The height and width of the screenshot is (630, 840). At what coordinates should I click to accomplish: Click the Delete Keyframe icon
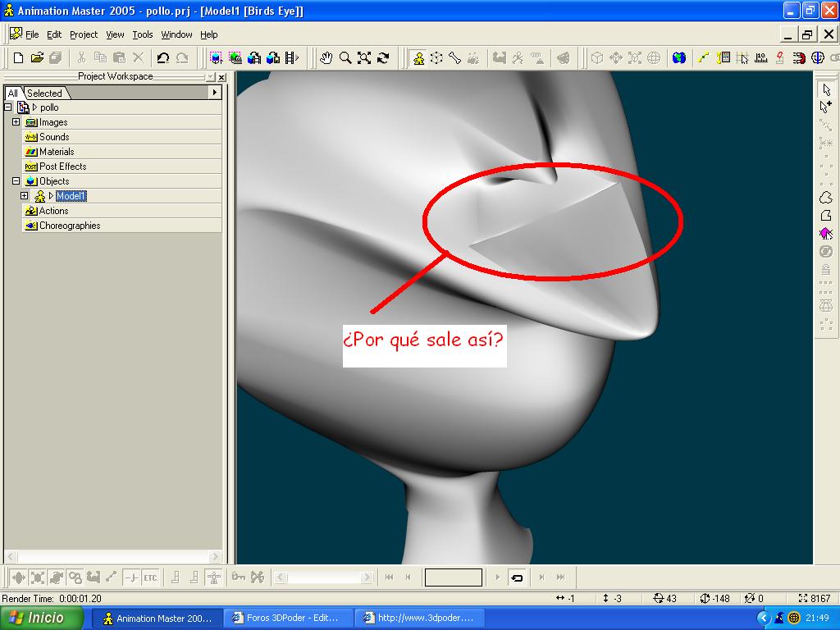[x=258, y=577]
